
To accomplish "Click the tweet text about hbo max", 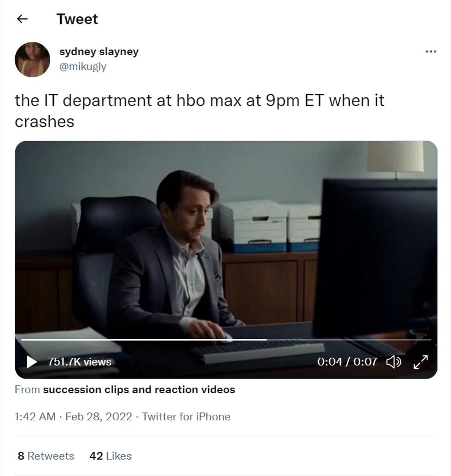I will pyautogui.click(x=199, y=111).
